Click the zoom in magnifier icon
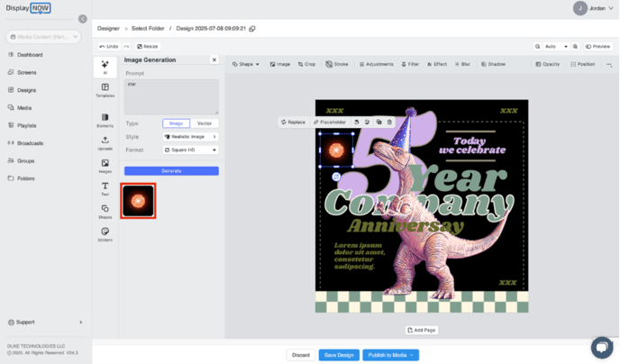 point(575,47)
